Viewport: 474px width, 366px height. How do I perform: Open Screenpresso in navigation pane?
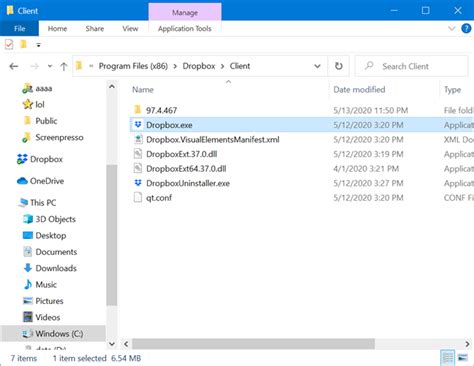[59, 137]
